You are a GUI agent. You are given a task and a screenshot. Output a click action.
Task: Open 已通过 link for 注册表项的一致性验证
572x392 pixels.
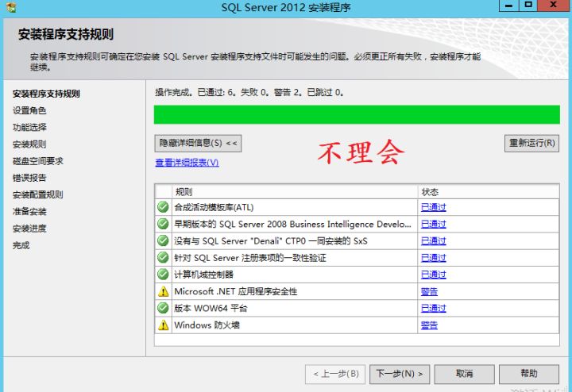pyautogui.click(x=434, y=258)
